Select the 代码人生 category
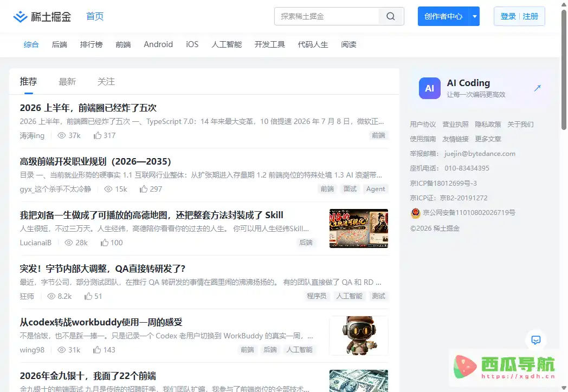Screen dimensions: 568x392 tap(313, 44)
